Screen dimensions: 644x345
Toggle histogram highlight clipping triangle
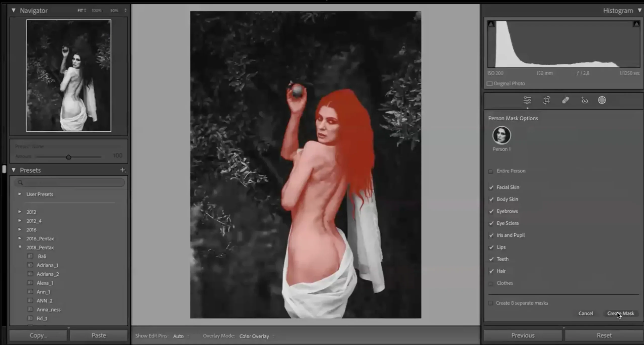pos(636,24)
